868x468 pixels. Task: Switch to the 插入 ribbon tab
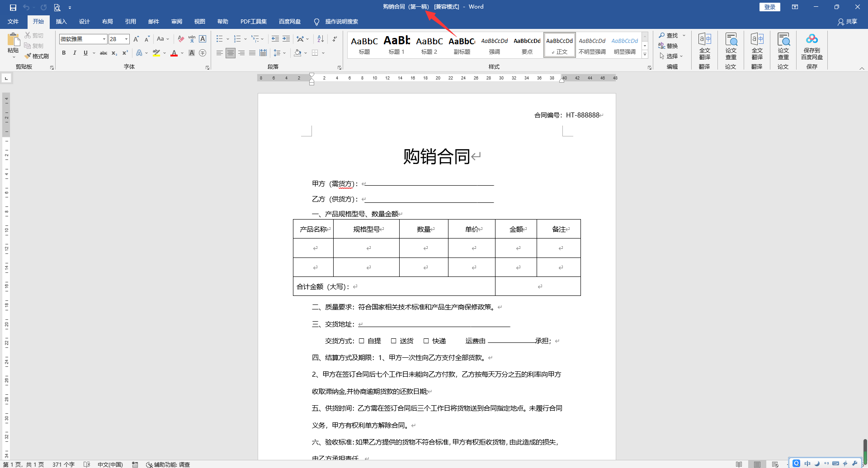61,22
